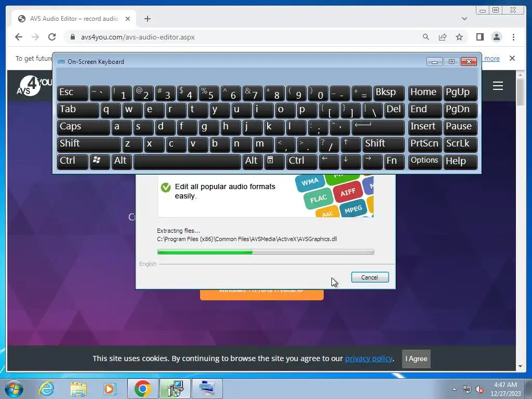The width and height of the screenshot is (532, 399).
Task: Toggle ScrLk key on On-Screen Keyboard
Action: (x=460, y=144)
